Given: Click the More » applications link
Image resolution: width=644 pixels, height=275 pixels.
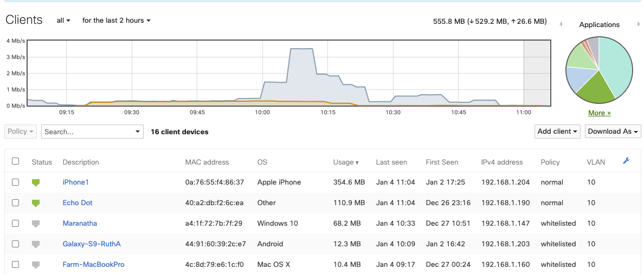Looking at the screenshot, I should (599, 113).
